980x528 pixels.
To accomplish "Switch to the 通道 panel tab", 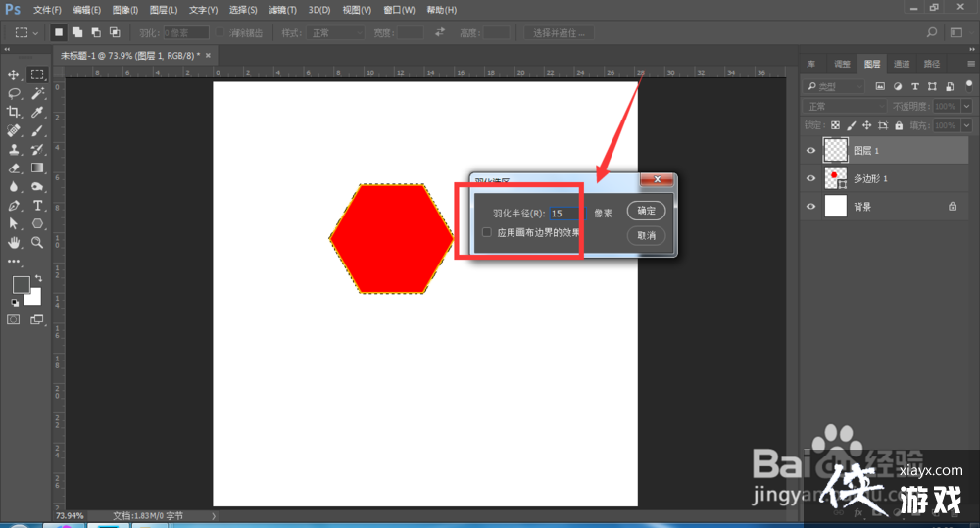I will pyautogui.click(x=902, y=64).
